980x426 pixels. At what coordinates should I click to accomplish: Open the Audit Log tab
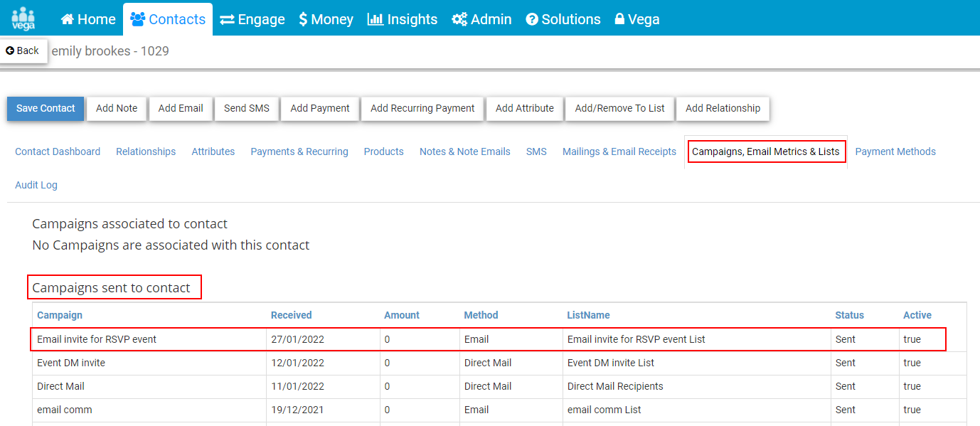click(36, 185)
